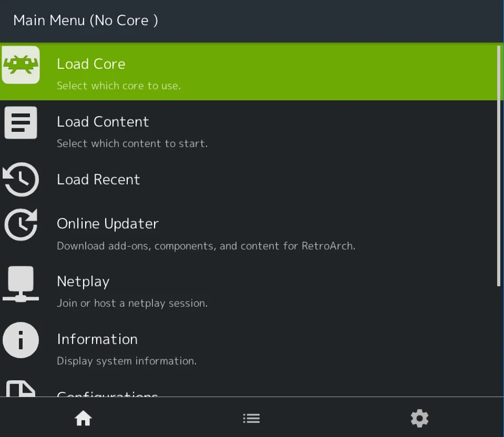The height and width of the screenshot is (437, 504).
Task: Click the Information info icon
Action: 21,340
